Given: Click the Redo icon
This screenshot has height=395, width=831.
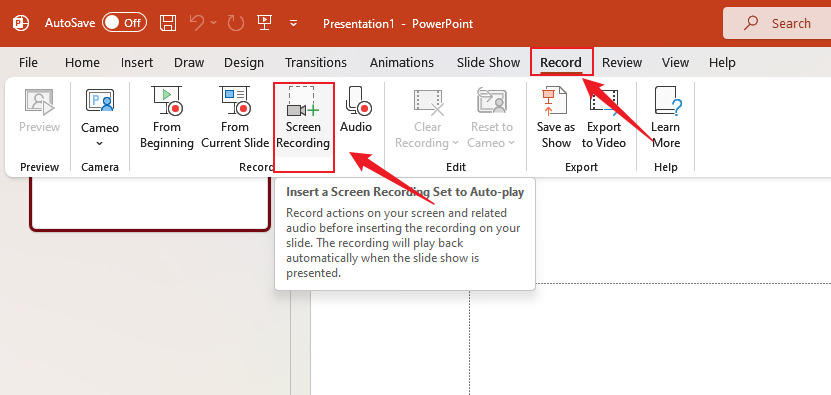Looking at the screenshot, I should point(235,23).
